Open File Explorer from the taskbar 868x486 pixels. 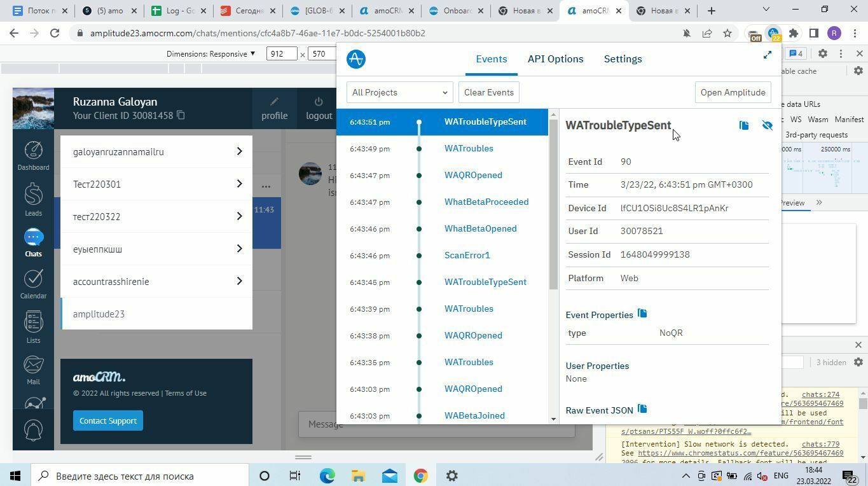(358, 476)
